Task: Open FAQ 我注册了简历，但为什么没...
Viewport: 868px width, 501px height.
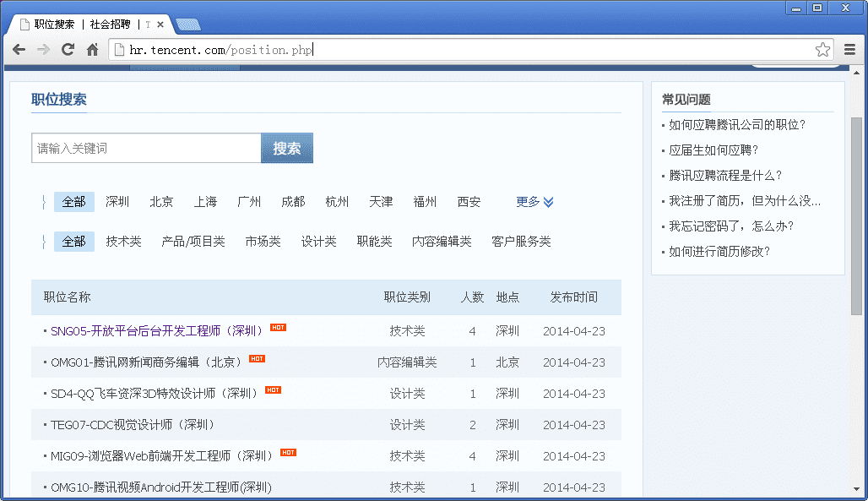Action: click(745, 201)
